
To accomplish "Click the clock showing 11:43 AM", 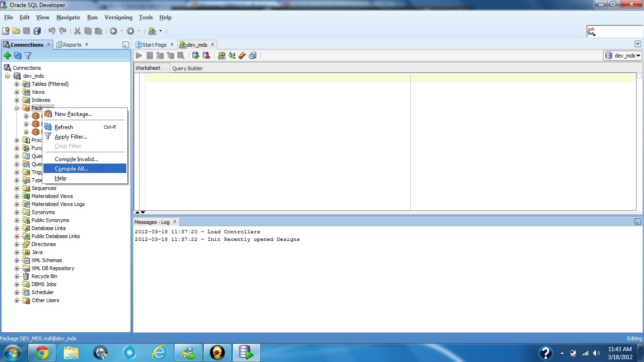I will (x=620, y=349).
